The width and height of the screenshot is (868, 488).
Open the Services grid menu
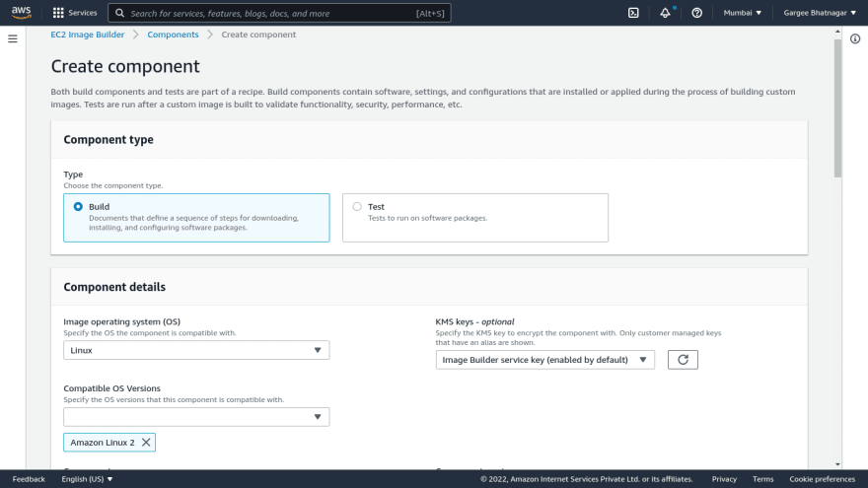point(75,13)
